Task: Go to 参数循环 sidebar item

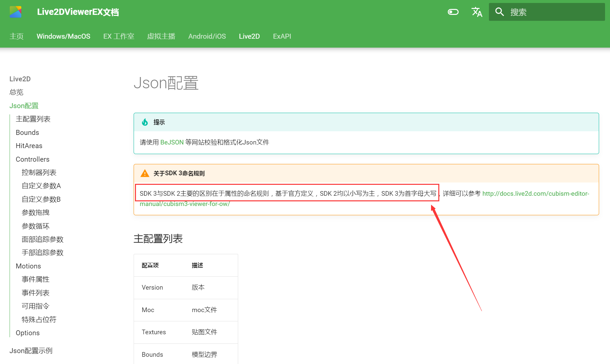Action: pos(36,226)
